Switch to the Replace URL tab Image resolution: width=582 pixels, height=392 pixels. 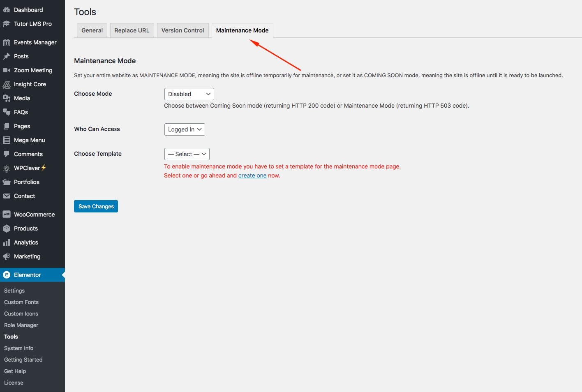(132, 30)
